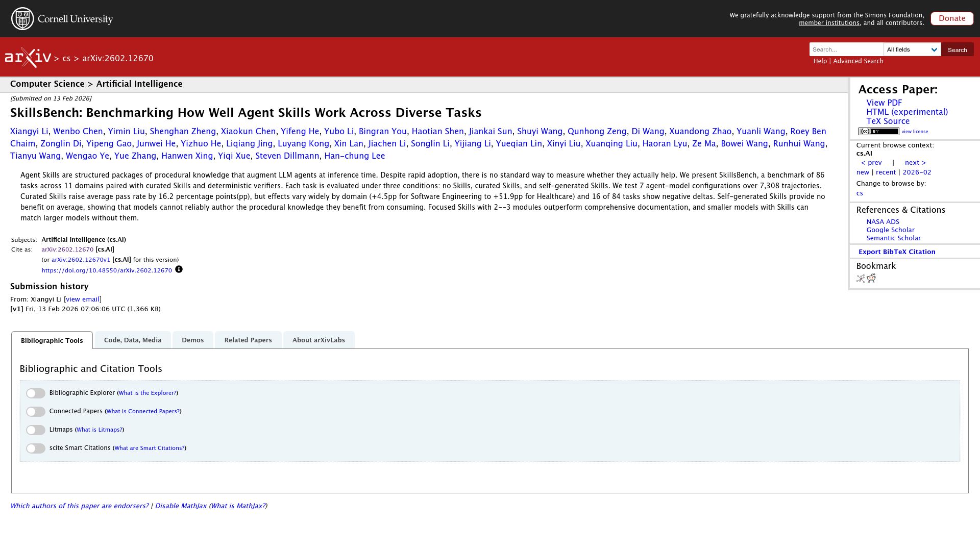Click the arXiv:2602.12670v1 version link
This screenshot has height=551, width=980.
81,260
